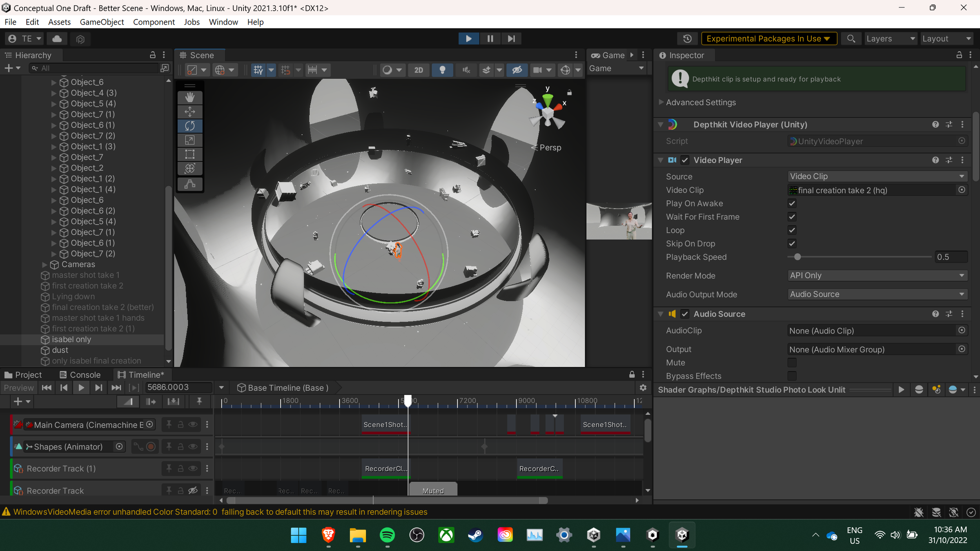
Task: Open Timeline settings gear icon
Action: 643,388
